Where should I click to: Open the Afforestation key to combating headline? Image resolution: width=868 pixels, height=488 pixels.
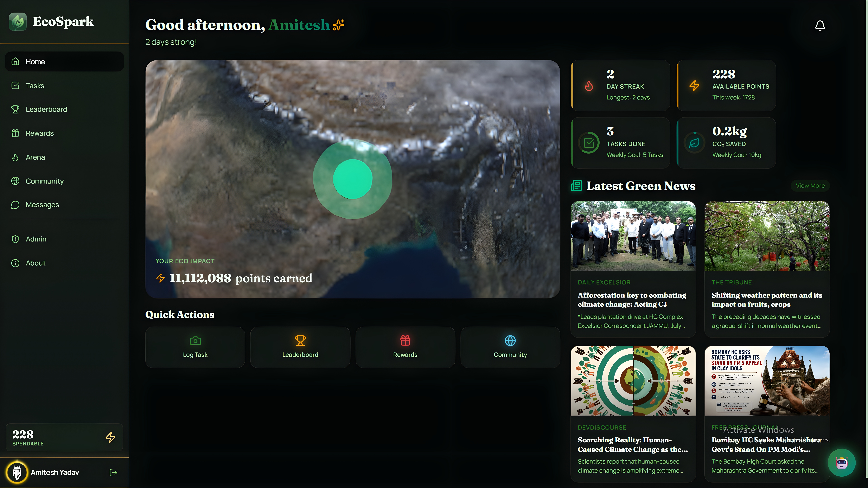click(632, 300)
